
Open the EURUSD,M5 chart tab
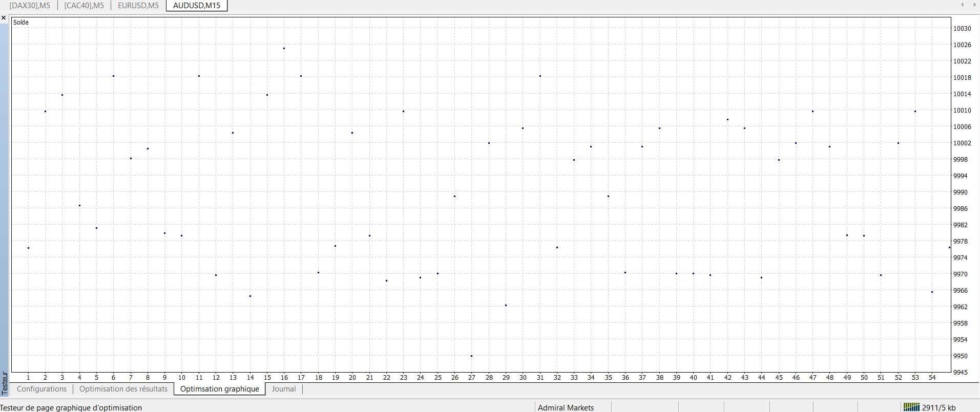(138, 6)
